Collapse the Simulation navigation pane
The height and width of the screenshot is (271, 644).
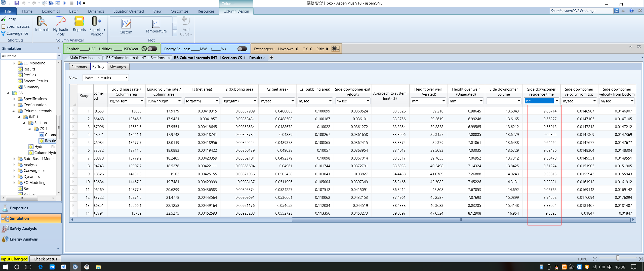click(58, 48)
